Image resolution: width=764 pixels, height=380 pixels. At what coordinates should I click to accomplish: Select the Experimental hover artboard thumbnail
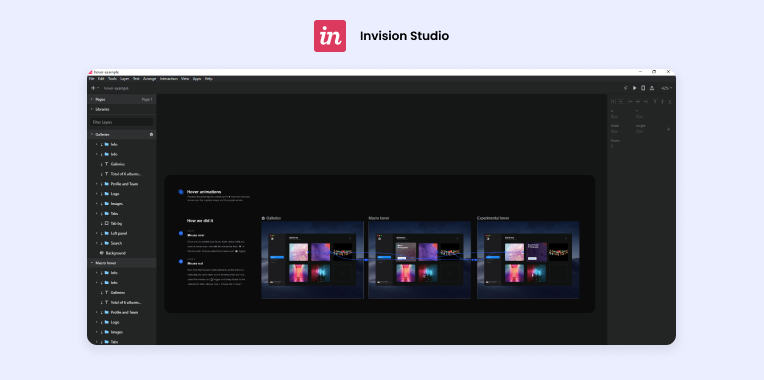[x=528, y=260]
